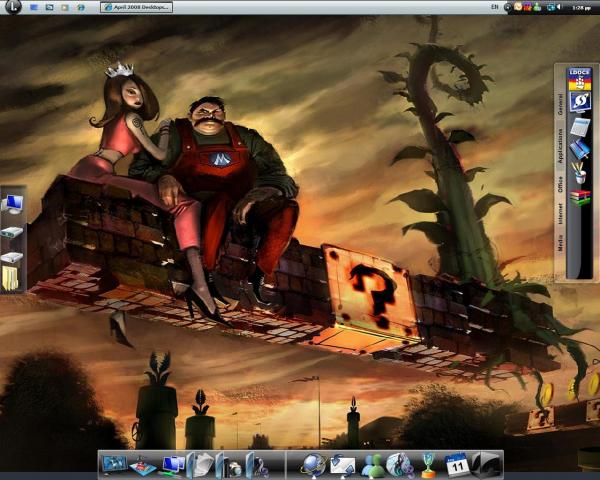Select the Office tab in side dock
600x480 pixels.
pyautogui.click(x=561, y=184)
